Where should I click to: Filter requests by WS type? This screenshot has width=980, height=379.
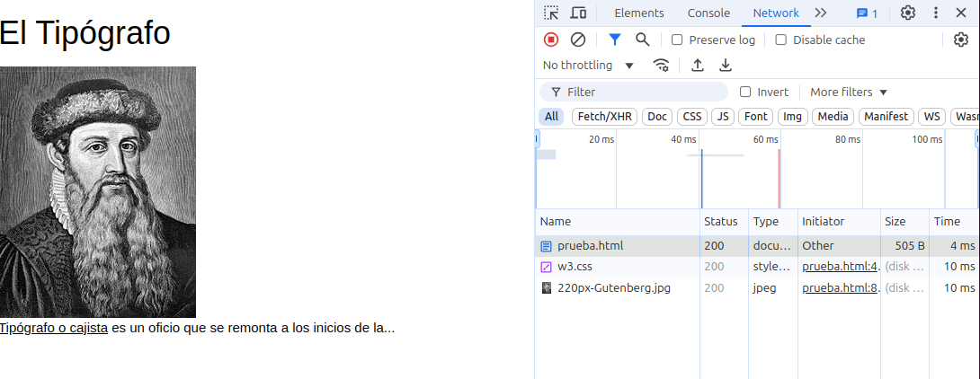pos(931,117)
